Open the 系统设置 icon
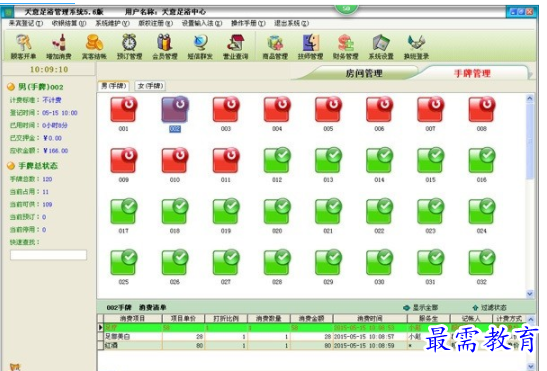 coord(381,46)
